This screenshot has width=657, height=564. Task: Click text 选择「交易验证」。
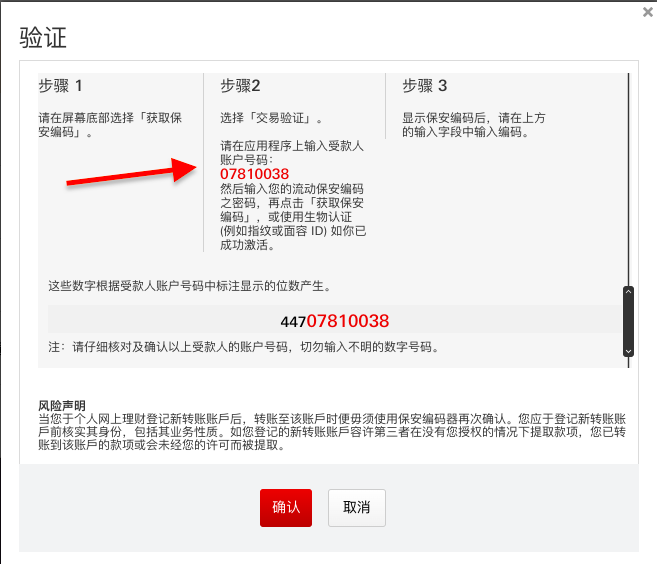272,118
